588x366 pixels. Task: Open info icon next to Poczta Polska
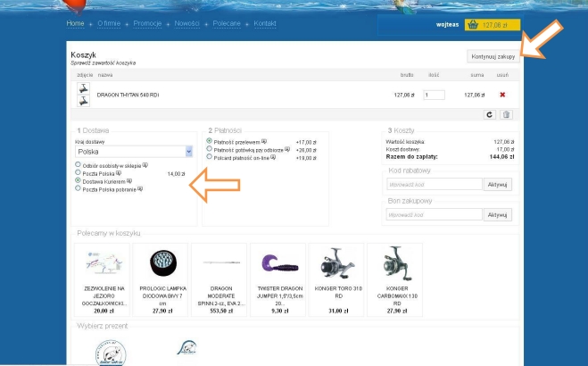(119, 173)
